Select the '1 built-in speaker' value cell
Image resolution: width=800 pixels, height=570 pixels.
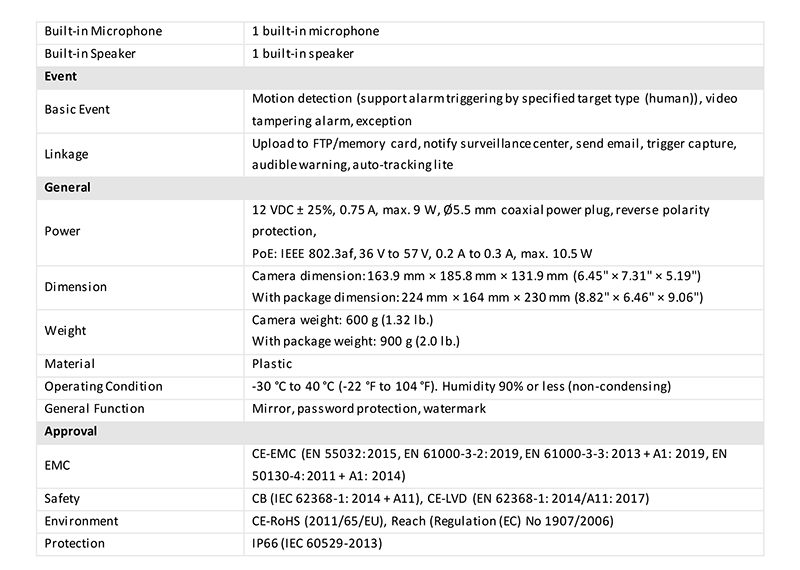(302, 53)
